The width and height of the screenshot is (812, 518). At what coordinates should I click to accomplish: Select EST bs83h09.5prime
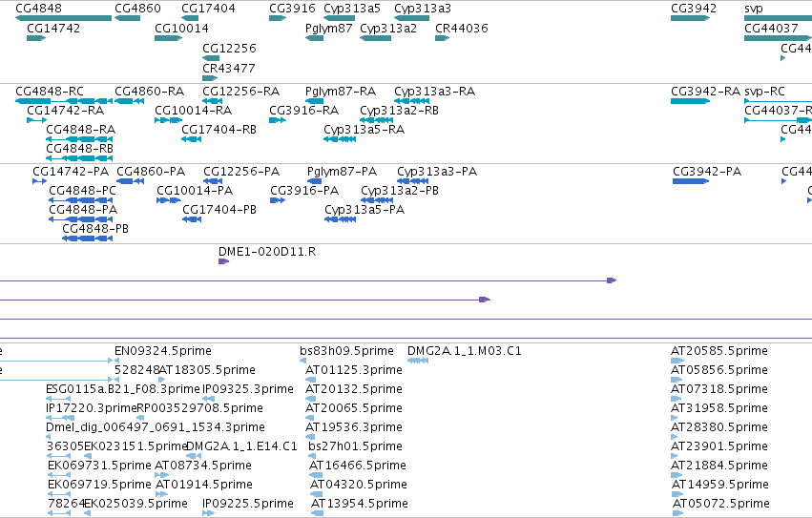[x=302, y=361]
